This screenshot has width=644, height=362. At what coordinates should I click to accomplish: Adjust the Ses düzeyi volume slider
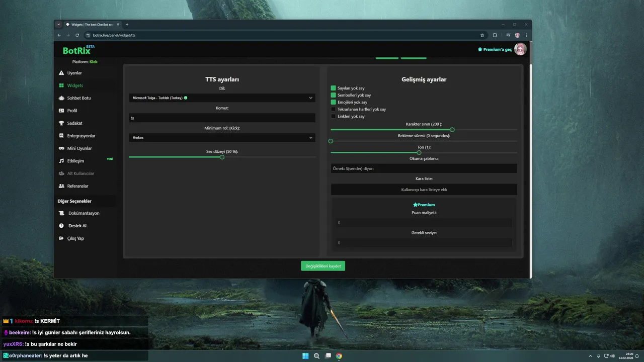222,157
